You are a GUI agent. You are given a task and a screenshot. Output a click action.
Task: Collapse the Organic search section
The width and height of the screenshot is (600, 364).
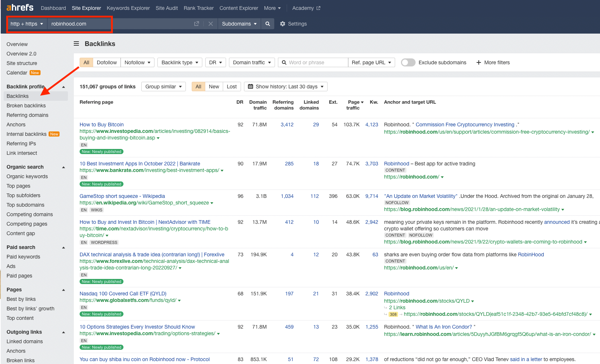click(64, 167)
